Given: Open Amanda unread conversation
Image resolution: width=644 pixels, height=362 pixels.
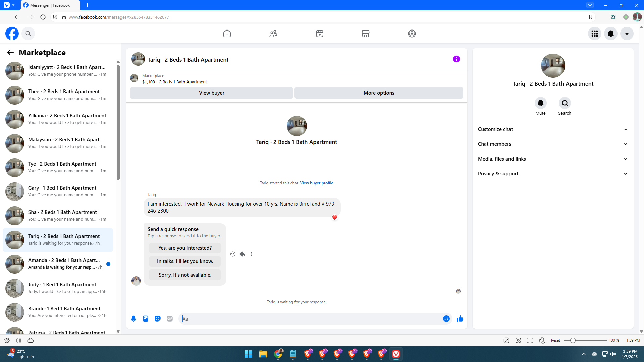Looking at the screenshot, I should [x=58, y=264].
